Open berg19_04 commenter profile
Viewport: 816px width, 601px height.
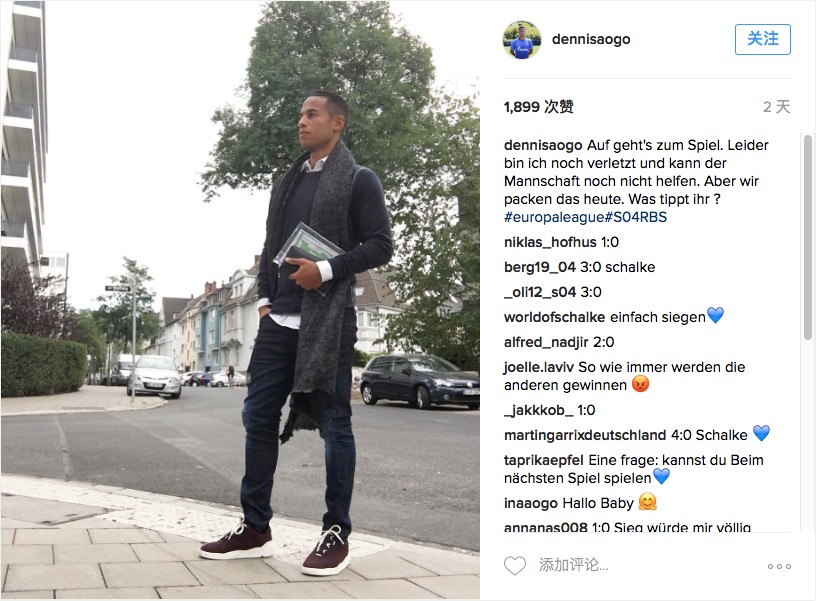(x=540, y=267)
